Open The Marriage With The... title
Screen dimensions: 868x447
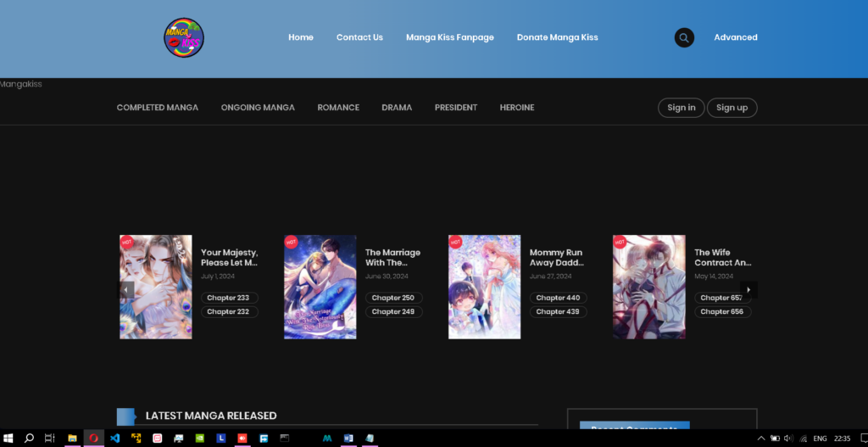pos(392,258)
